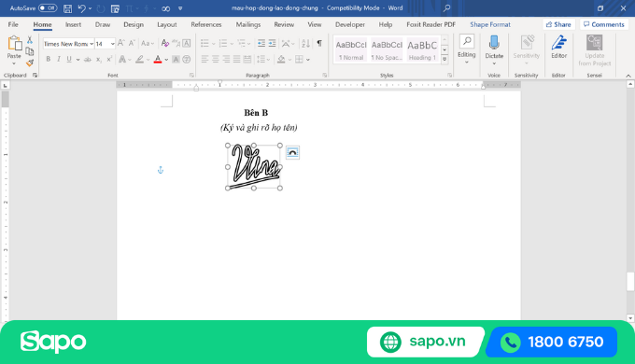Screen dimensions: 635x364
Task: Open the References tab
Action: pos(206,24)
